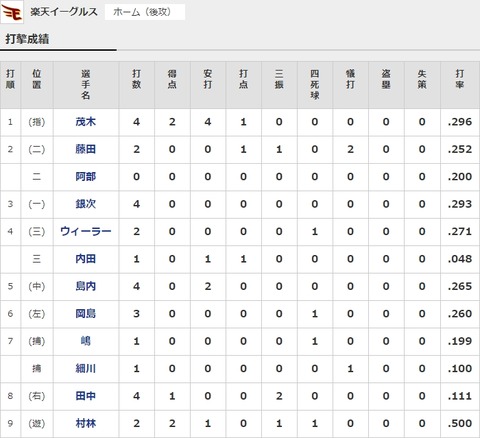Click batting average .500 for 村林

[460, 423]
